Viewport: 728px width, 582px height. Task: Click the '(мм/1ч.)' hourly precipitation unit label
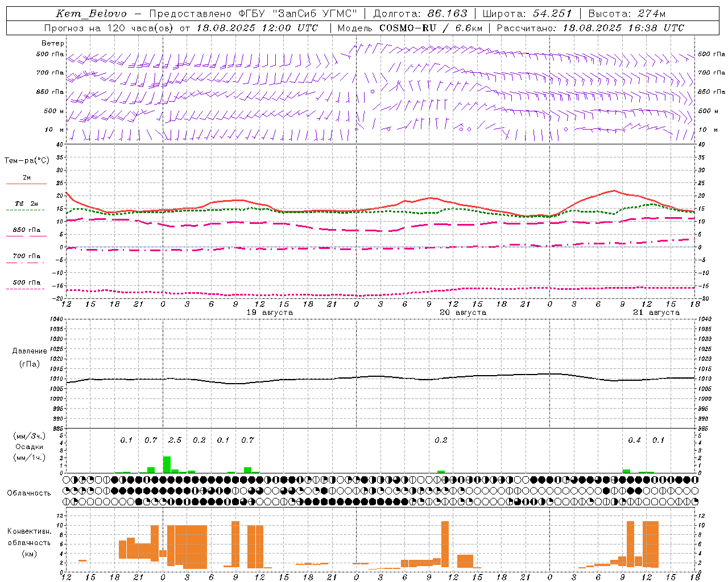[x=30, y=458]
